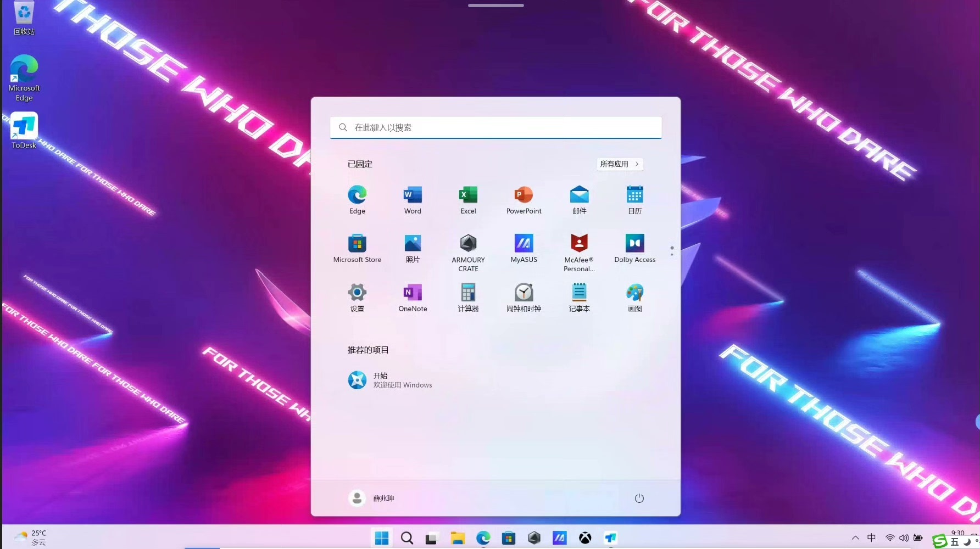
Task: Open the 记事本 notepad app
Action: click(x=579, y=298)
